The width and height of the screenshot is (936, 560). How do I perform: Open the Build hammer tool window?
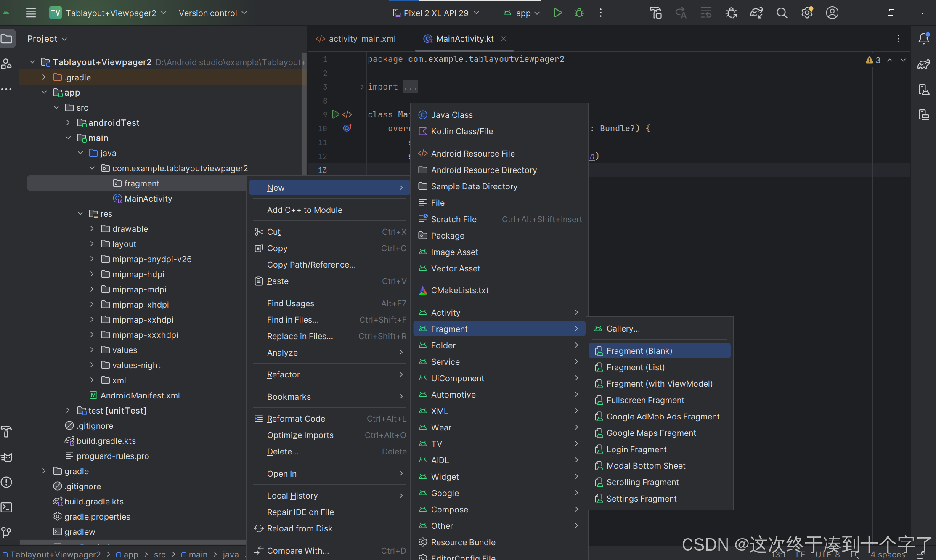point(7,432)
